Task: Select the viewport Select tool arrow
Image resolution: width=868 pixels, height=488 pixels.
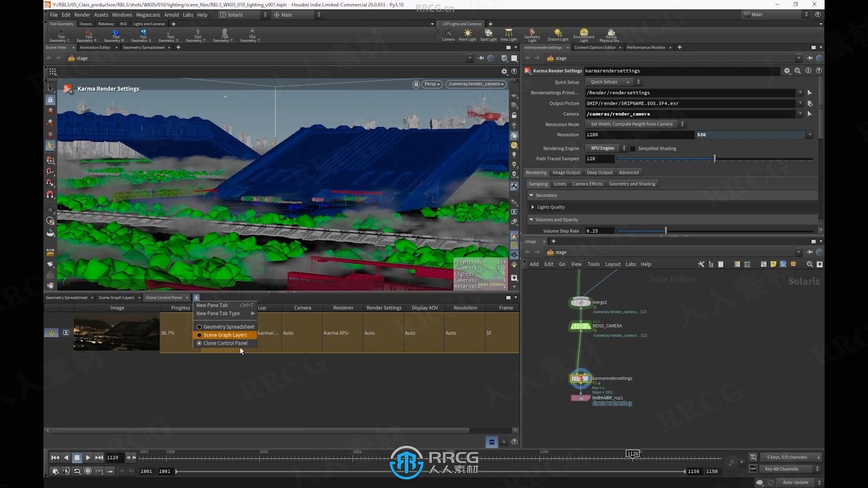Action: pyautogui.click(x=50, y=89)
